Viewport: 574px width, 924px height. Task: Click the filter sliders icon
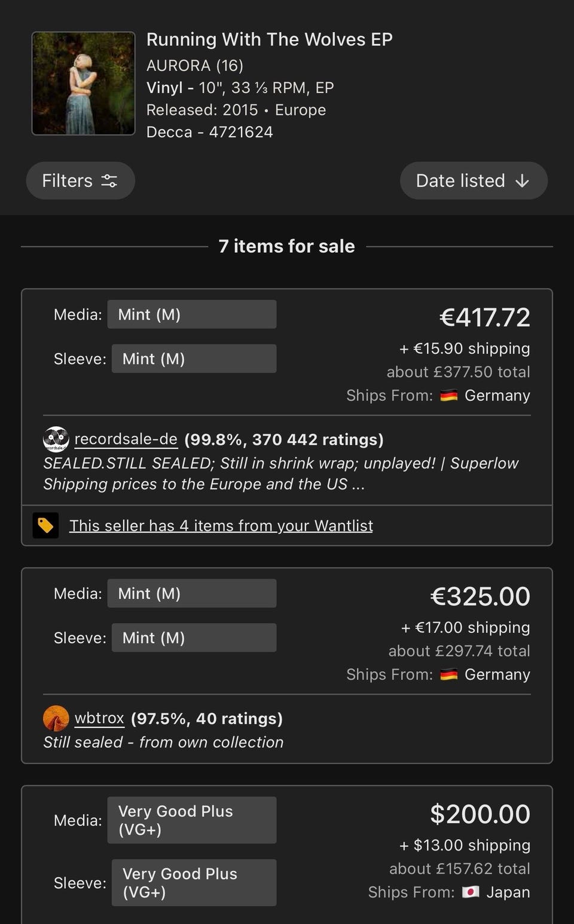click(109, 180)
